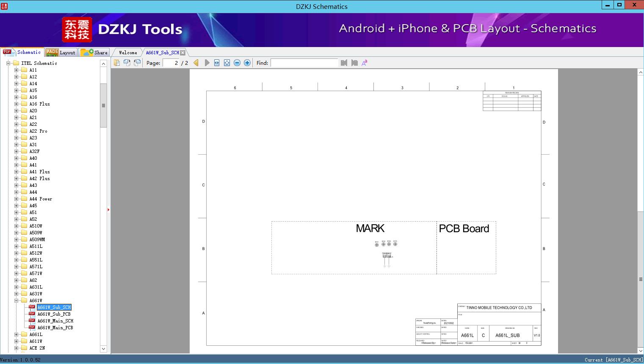Expand the ACE 2N folder
The height and width of the screenshot is (364, 644).
[16, 348]
